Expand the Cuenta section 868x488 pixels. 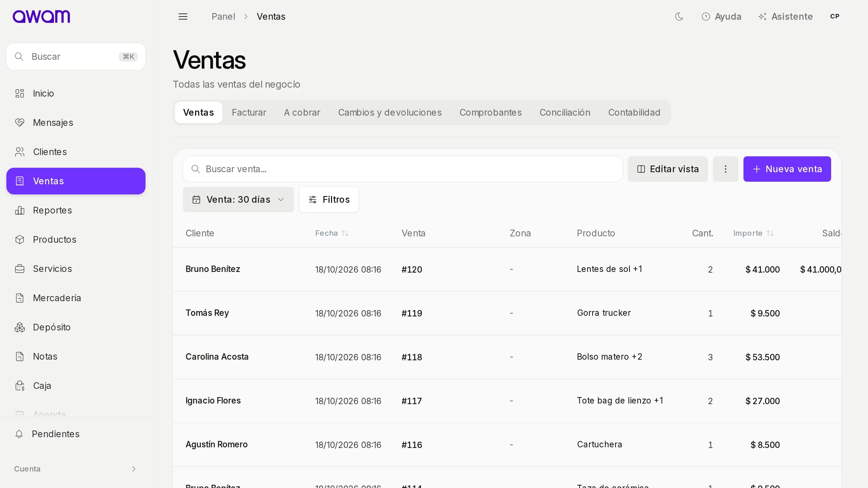(76, 469)
